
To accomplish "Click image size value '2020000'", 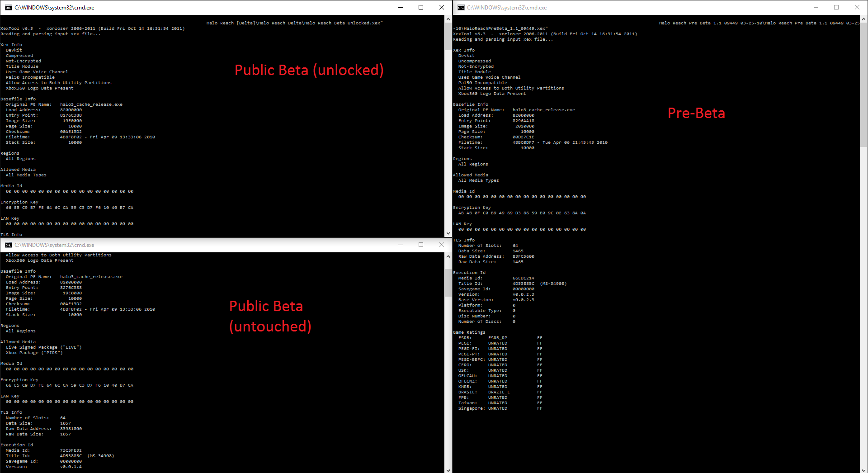I will point(524,126).
